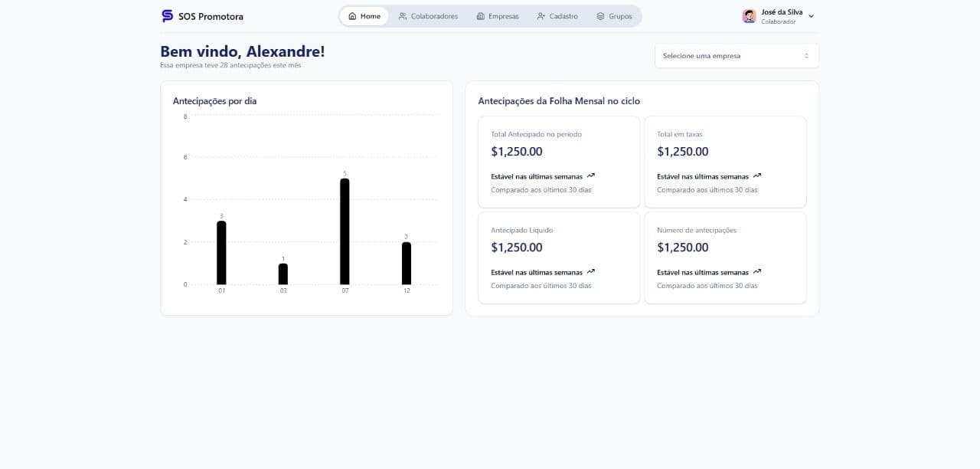Switch to the Colaboradores tab

tap(428, 16)
